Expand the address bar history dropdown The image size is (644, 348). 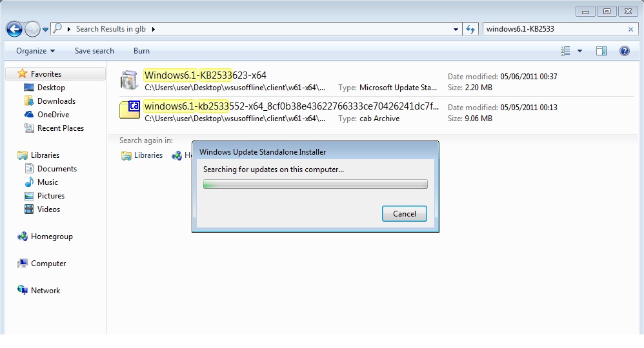(x=457, y=29)
